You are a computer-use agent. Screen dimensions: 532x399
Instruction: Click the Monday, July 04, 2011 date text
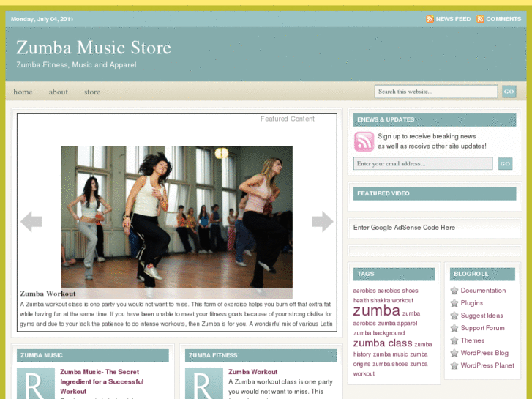coord(42,19)
